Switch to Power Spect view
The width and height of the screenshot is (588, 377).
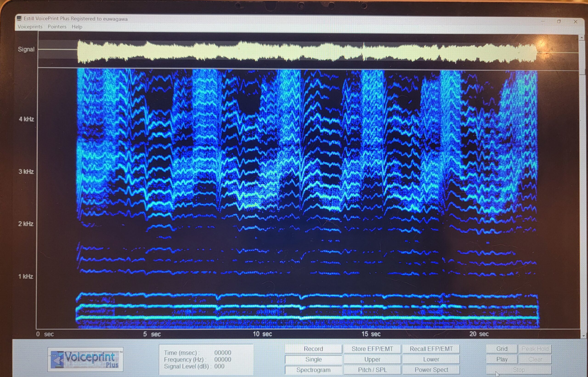pyautogui.click(x=431, y=370)
